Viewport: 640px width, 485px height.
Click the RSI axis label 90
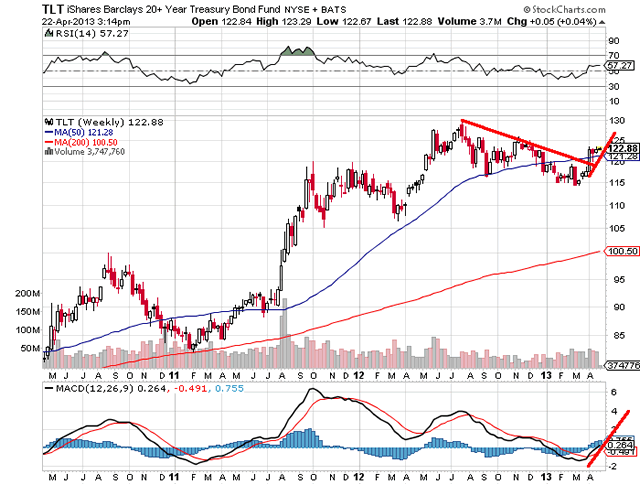click(613, 41)
